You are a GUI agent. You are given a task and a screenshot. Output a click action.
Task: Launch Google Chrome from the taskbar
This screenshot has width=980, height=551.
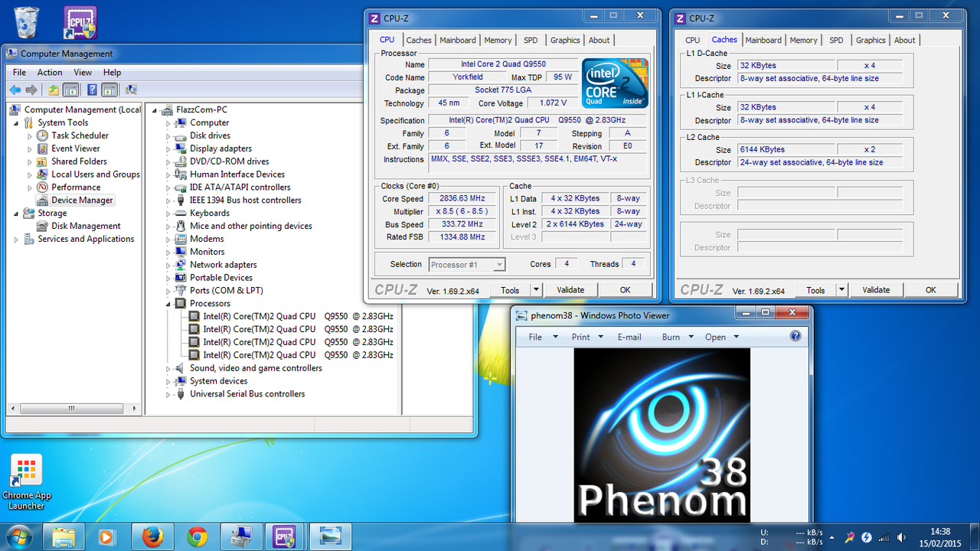tap(197, 537)
